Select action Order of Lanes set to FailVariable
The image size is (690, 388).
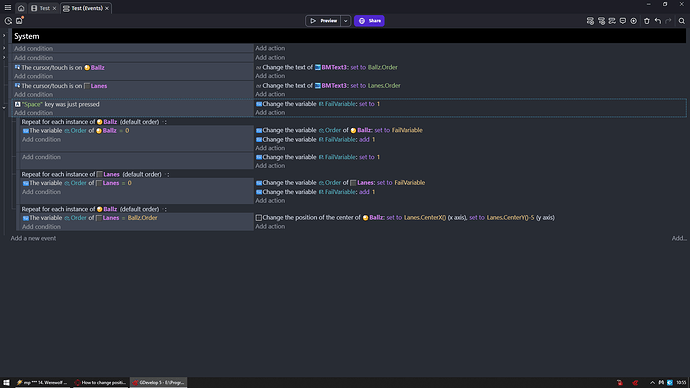point(341,183)
